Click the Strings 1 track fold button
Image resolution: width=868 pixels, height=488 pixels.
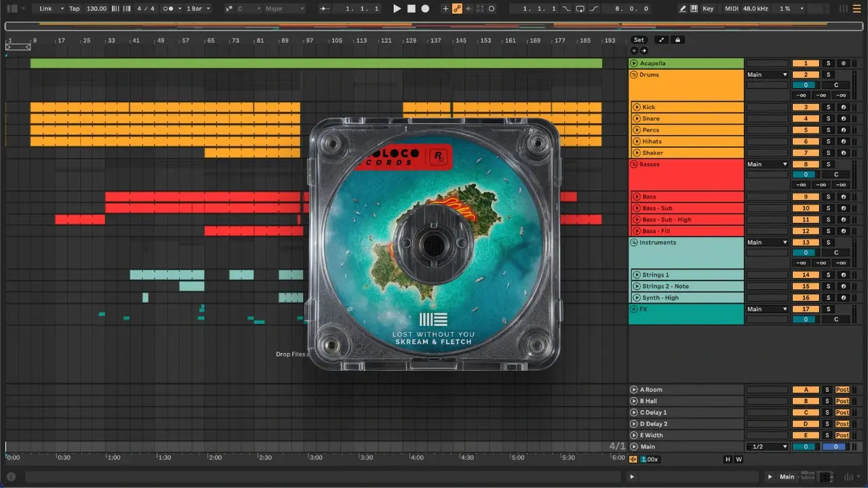(637, 275)
